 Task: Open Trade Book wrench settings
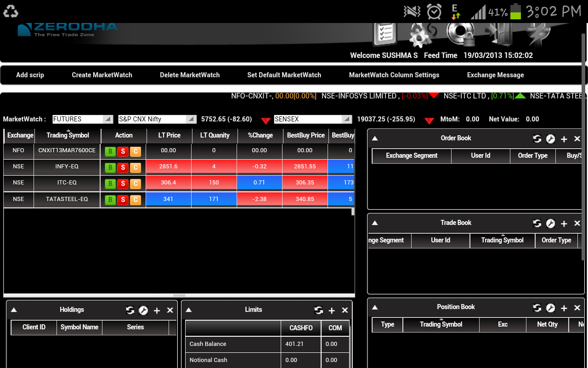click(x=550, y=224)
